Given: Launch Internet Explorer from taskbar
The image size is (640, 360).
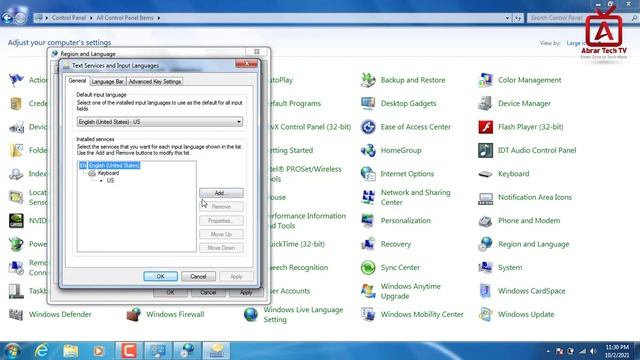Looking at the screenshot, I should (x=42, y=351).
